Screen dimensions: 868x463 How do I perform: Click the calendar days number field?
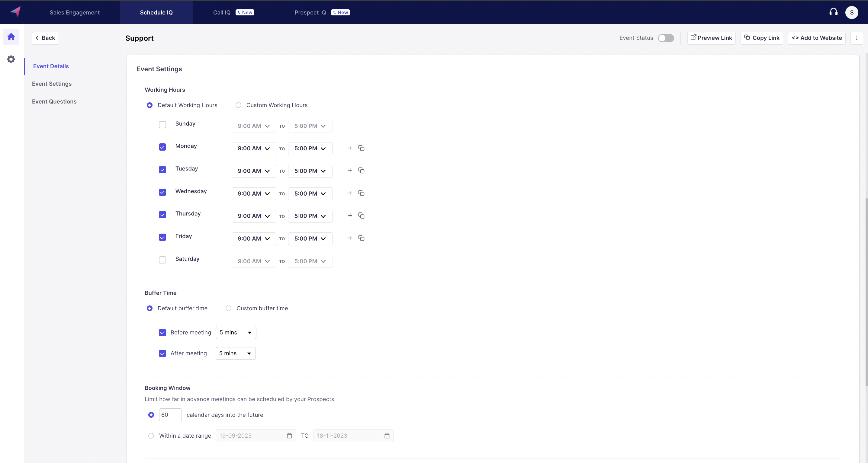pos(170,415)
